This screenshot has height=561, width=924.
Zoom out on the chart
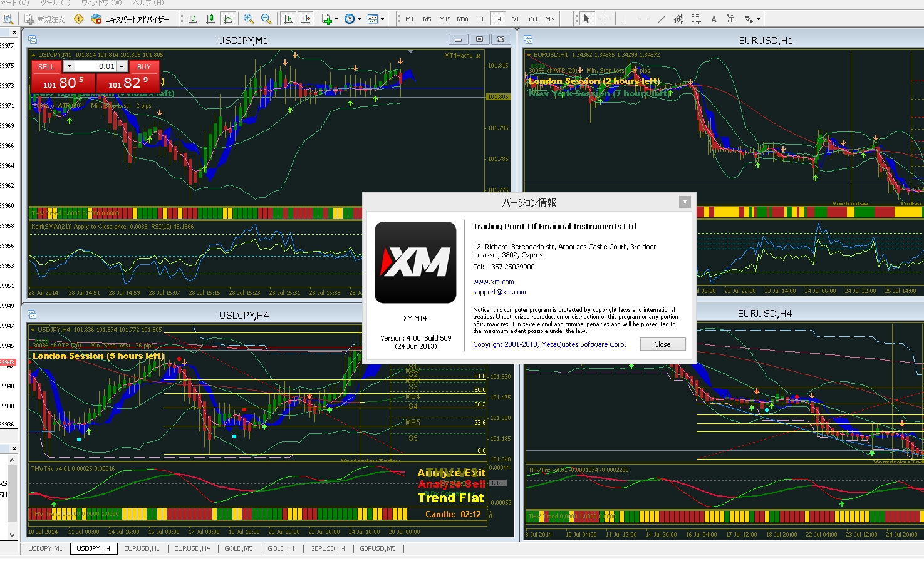266,19
